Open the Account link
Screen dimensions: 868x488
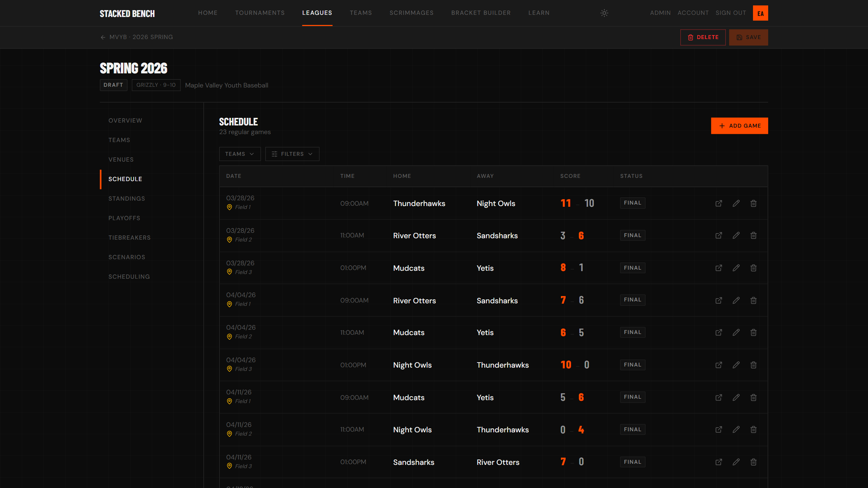pos(693,13)
